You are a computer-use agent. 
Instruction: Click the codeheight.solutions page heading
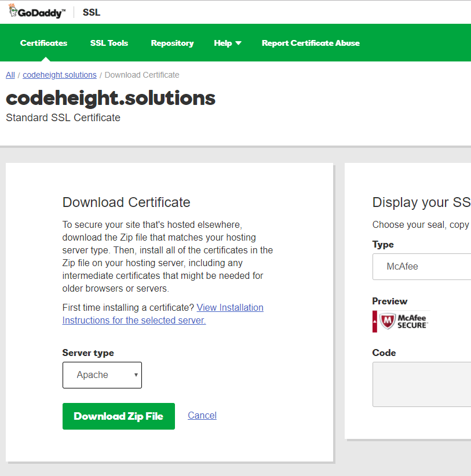110,98
